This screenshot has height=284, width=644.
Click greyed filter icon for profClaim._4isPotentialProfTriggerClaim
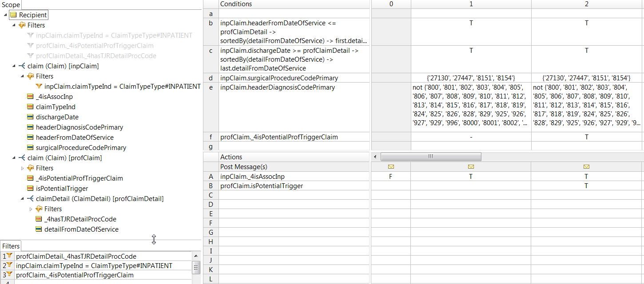point(30,46)
